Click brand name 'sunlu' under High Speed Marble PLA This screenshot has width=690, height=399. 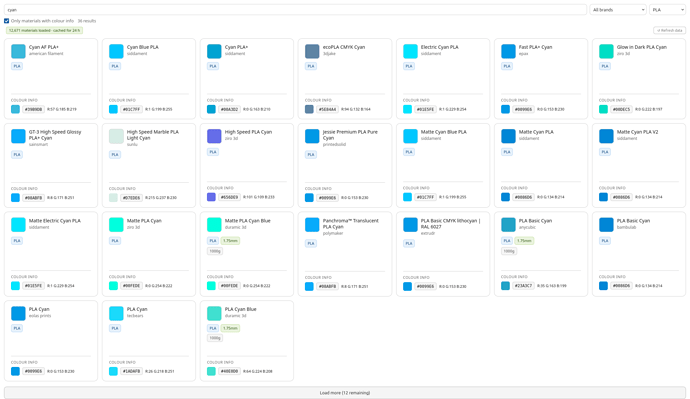(132, 144)
